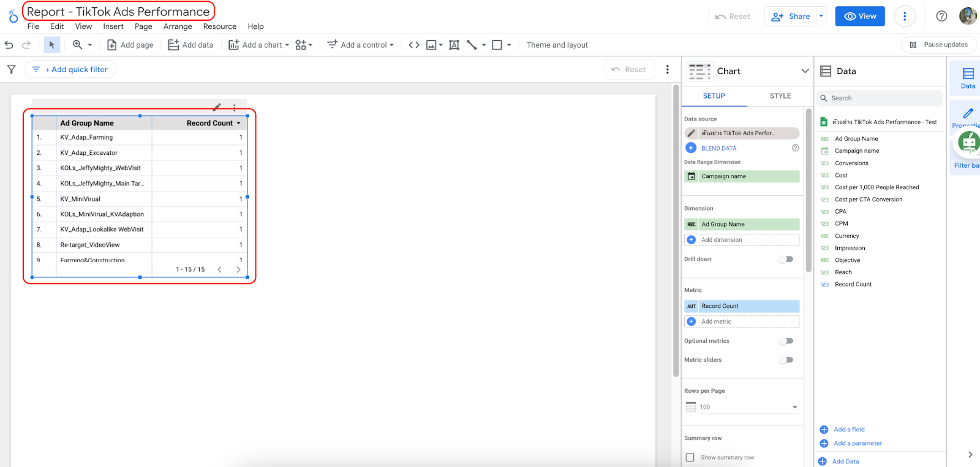
Task: Go to next table page
Action: (x=238, y=269)
